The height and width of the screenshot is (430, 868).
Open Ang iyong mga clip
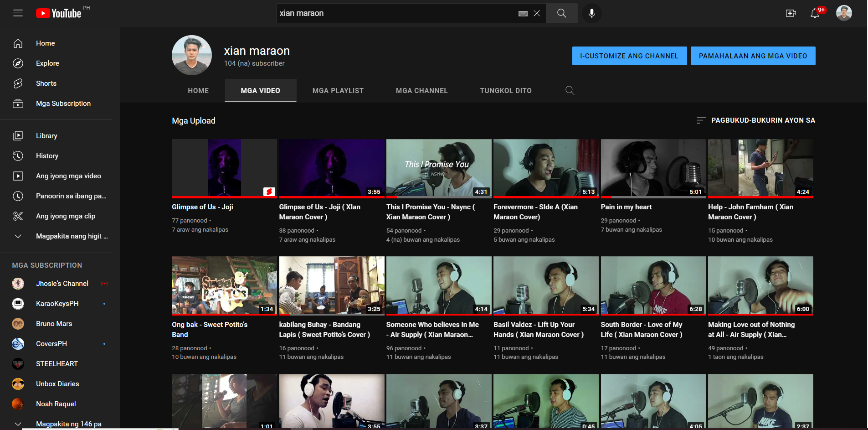click(60, 216)
